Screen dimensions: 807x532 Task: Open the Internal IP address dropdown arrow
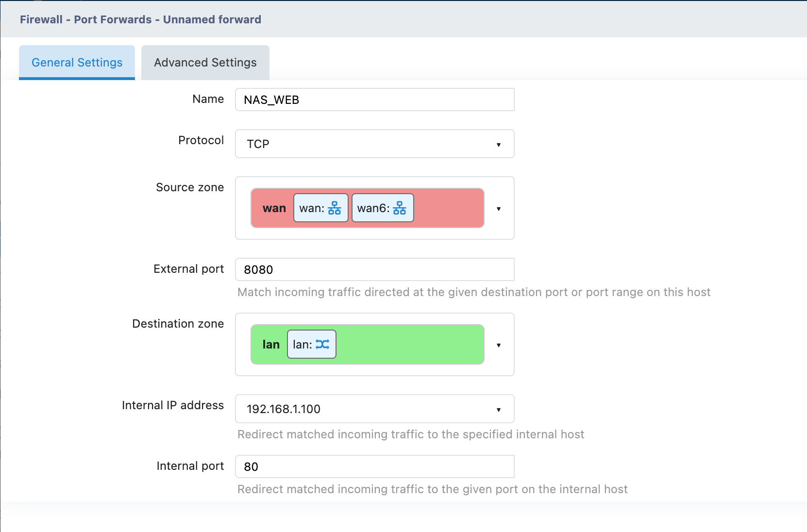click(x=498, y=410)
